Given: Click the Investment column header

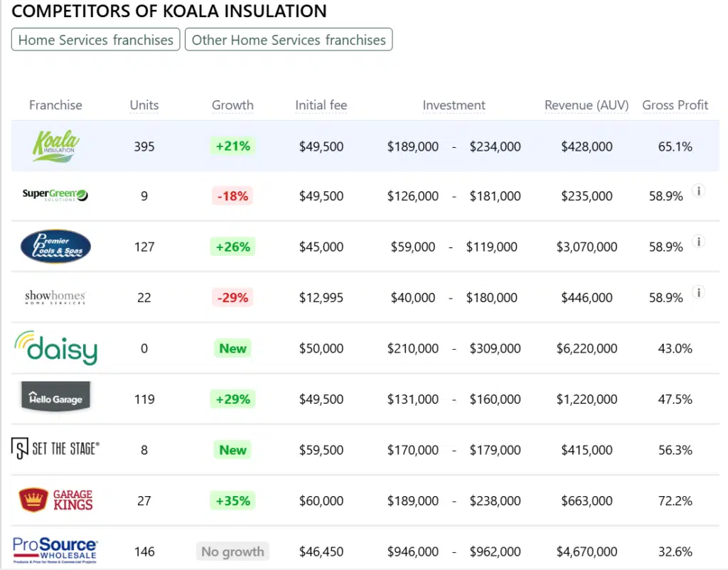Looking at the screenshot, I should (454, 105).
